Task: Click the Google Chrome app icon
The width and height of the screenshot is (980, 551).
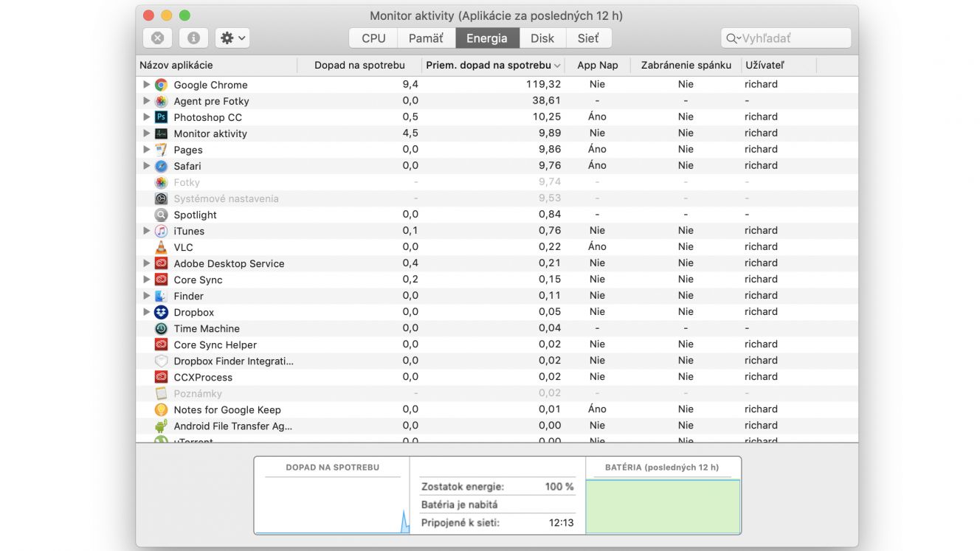Action: click(161, 85)
